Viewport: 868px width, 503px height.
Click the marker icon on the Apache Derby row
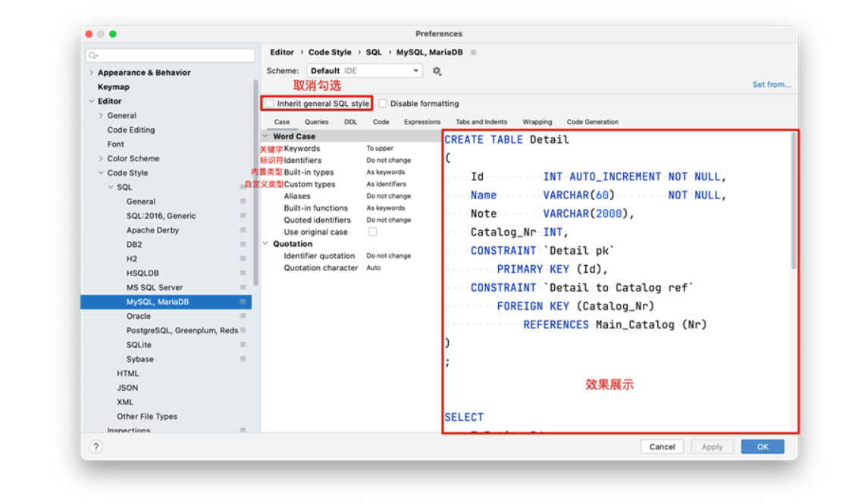coord(243,230)
